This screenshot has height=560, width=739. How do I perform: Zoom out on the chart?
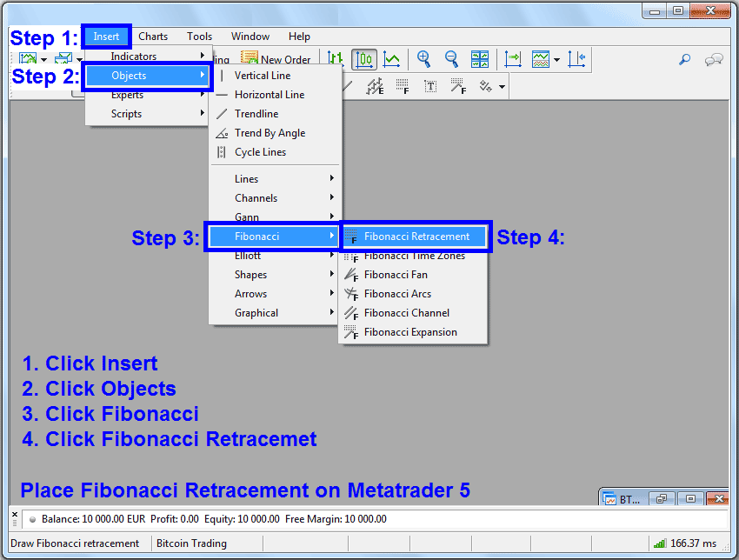[451, 59]
